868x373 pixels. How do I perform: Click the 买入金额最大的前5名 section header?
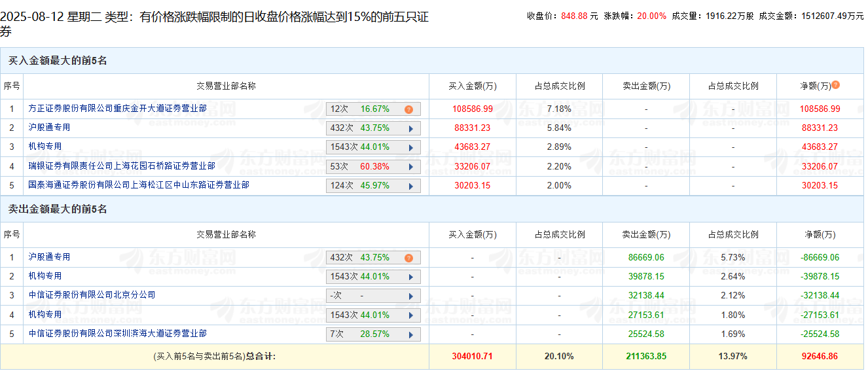tap(58, 61)
